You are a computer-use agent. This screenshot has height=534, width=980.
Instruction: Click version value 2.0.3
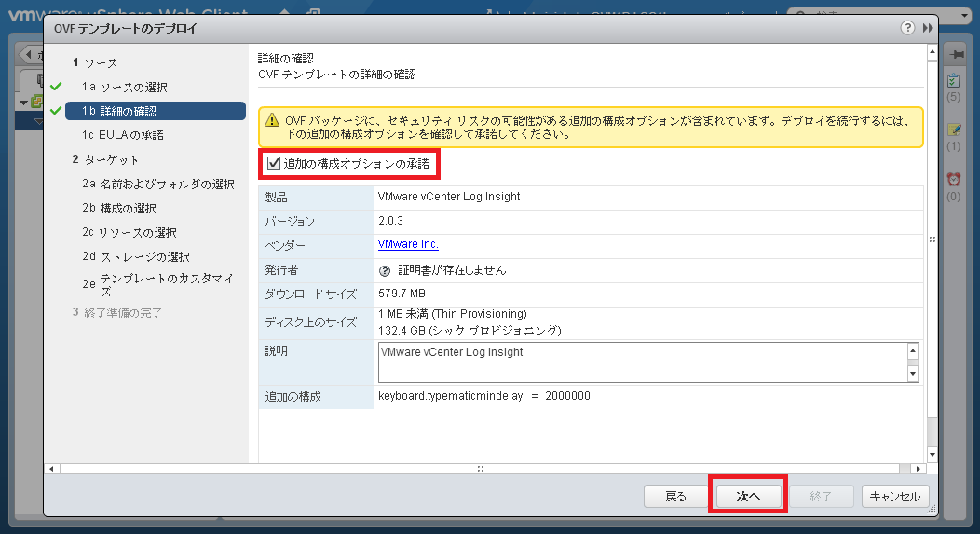click(x=390, y=221)
